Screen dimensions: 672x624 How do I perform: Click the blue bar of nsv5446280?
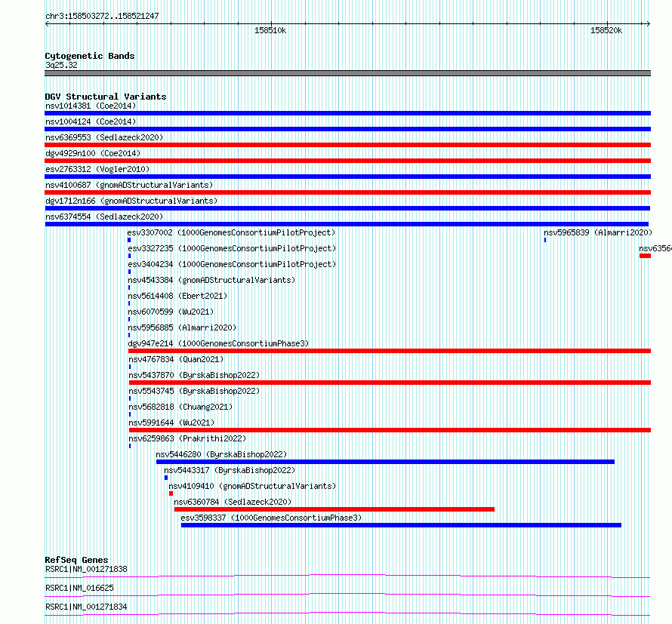[385, 462]
